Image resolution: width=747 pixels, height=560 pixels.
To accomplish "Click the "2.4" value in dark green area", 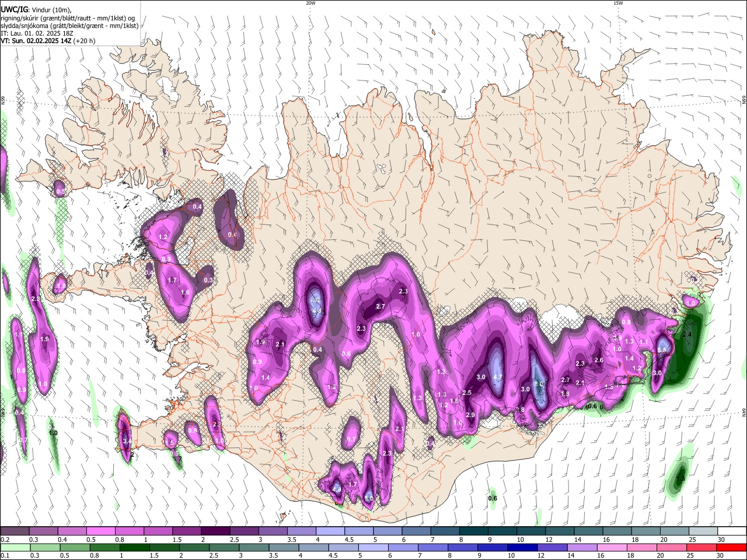I will tap(686, 334).
